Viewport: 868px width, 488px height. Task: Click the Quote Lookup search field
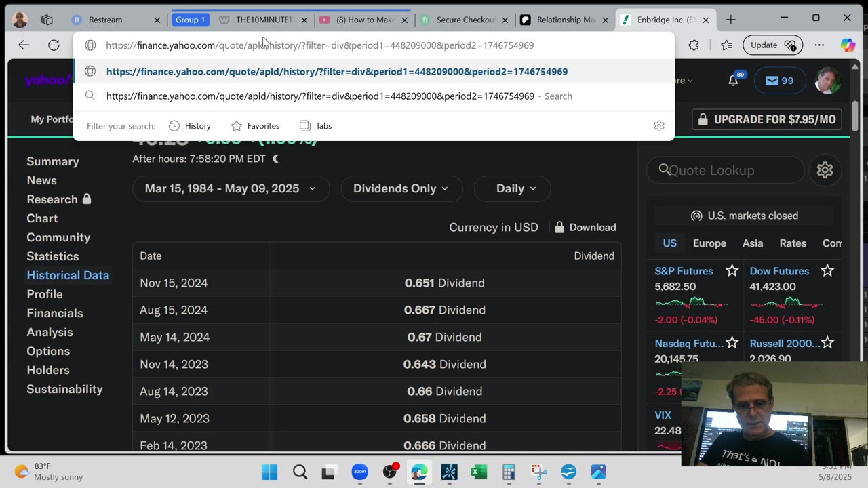coord(725,170)
